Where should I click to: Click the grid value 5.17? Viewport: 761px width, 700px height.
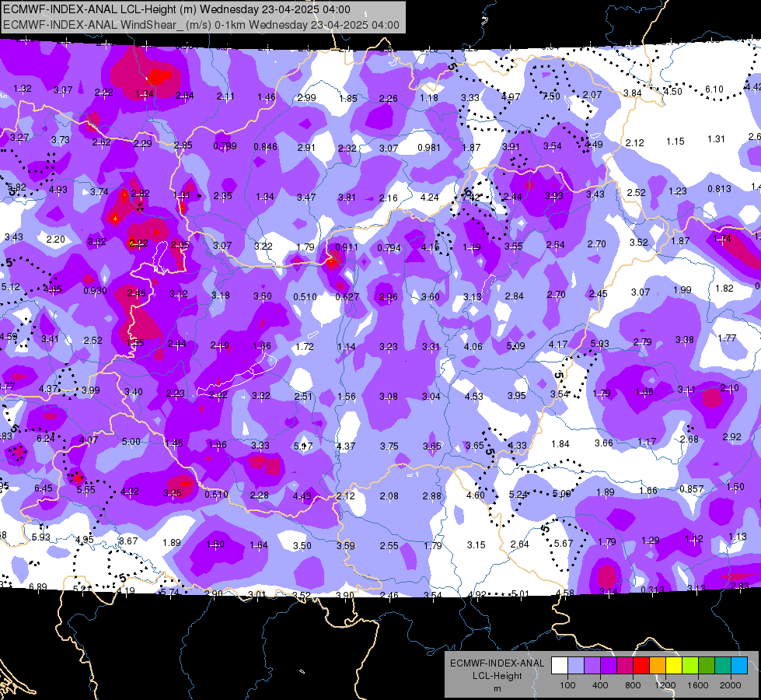pos(303,446)
